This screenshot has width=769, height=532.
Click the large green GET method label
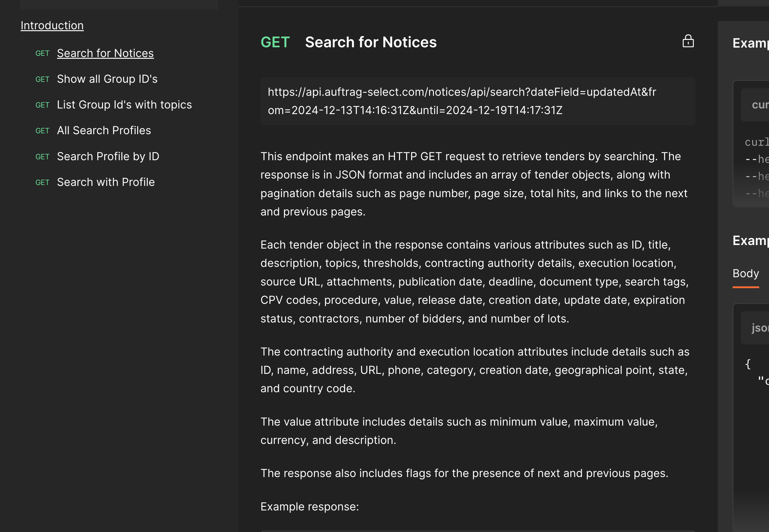click(x=275, y=42)
